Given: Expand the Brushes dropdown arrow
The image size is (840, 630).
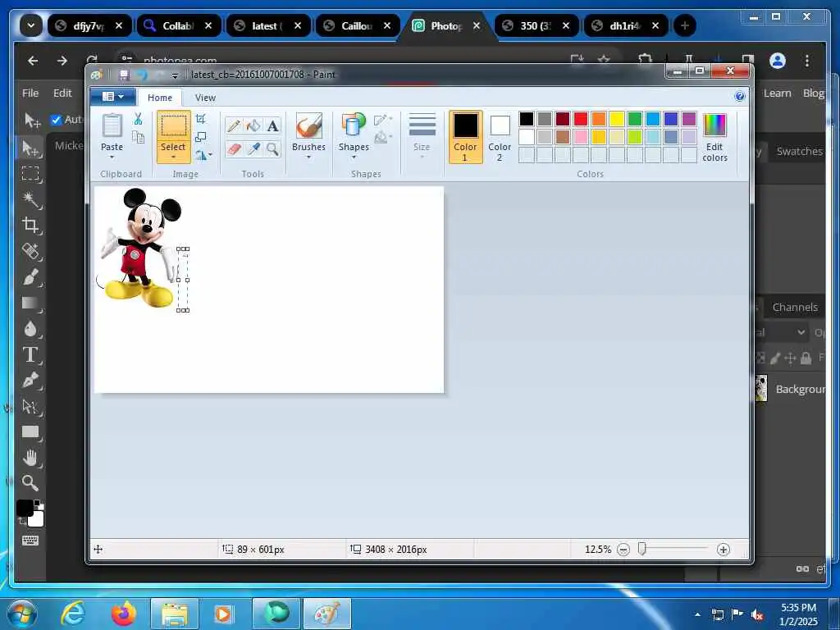Looking at the screenshot, I should click(x=309, y=157).
